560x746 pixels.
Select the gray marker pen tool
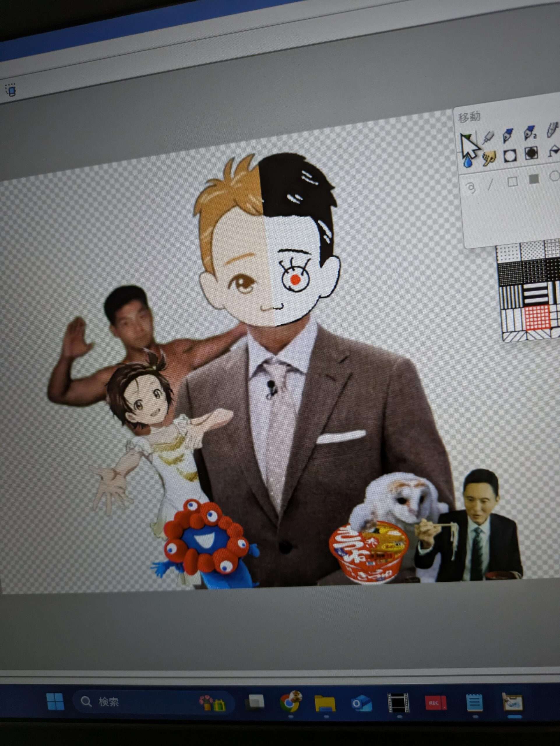(488, 137)
